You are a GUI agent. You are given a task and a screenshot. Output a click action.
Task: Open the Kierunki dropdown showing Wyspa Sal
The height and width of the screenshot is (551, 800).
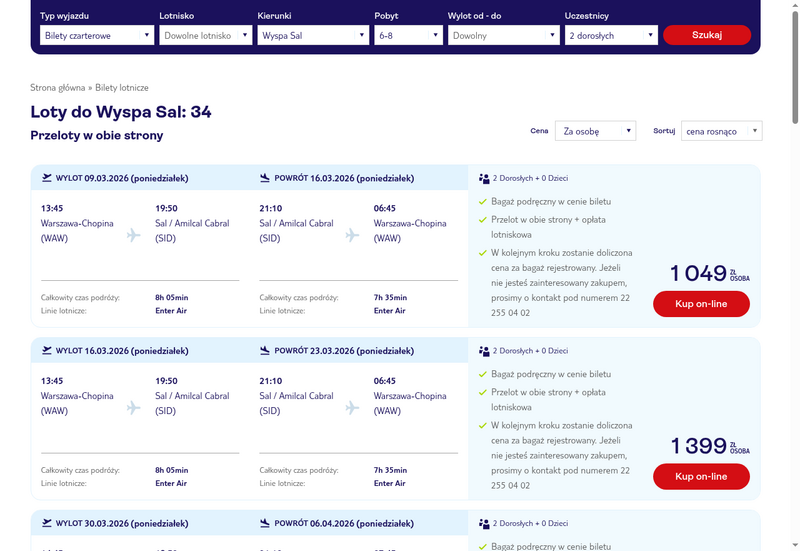click(313, 35)
